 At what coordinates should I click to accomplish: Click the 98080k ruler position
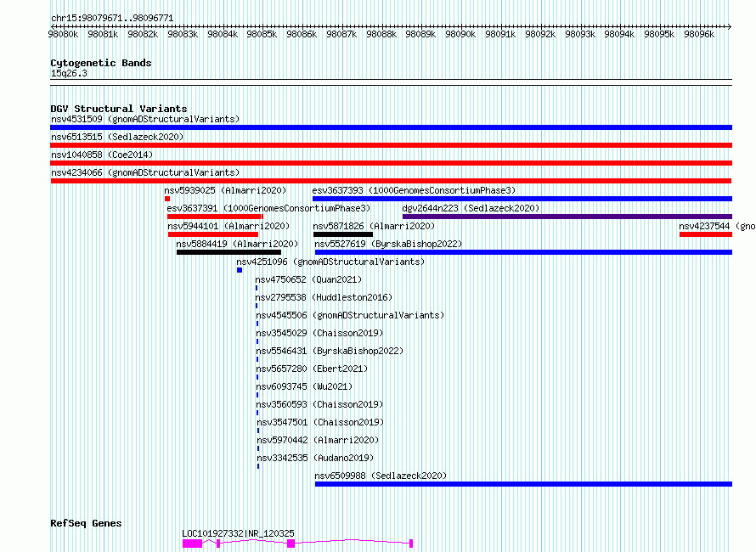(x=63, y=34)
